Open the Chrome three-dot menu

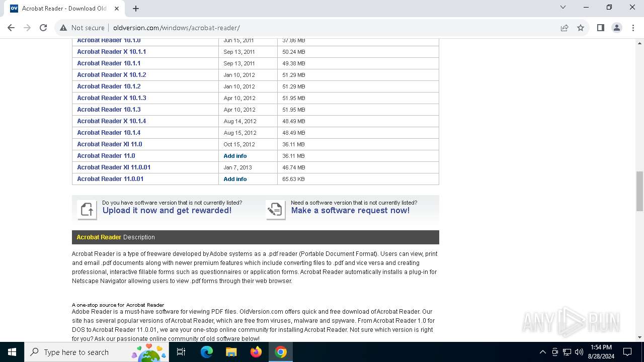[x=633, y=28]
